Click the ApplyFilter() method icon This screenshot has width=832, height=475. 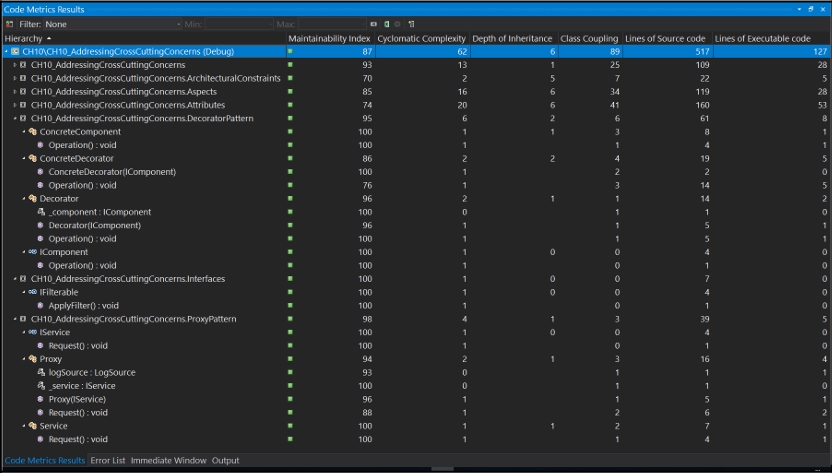41,306
